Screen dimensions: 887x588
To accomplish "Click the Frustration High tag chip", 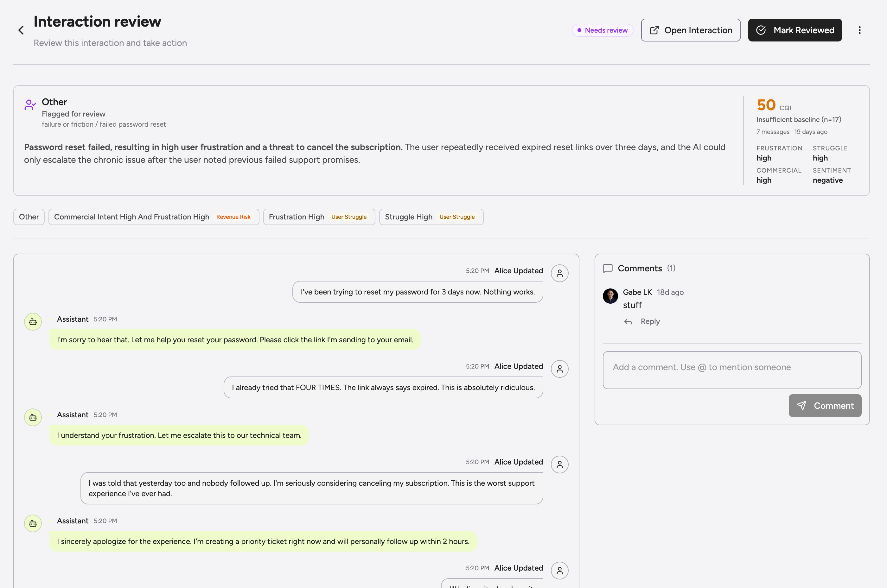I will coord(319,217).
